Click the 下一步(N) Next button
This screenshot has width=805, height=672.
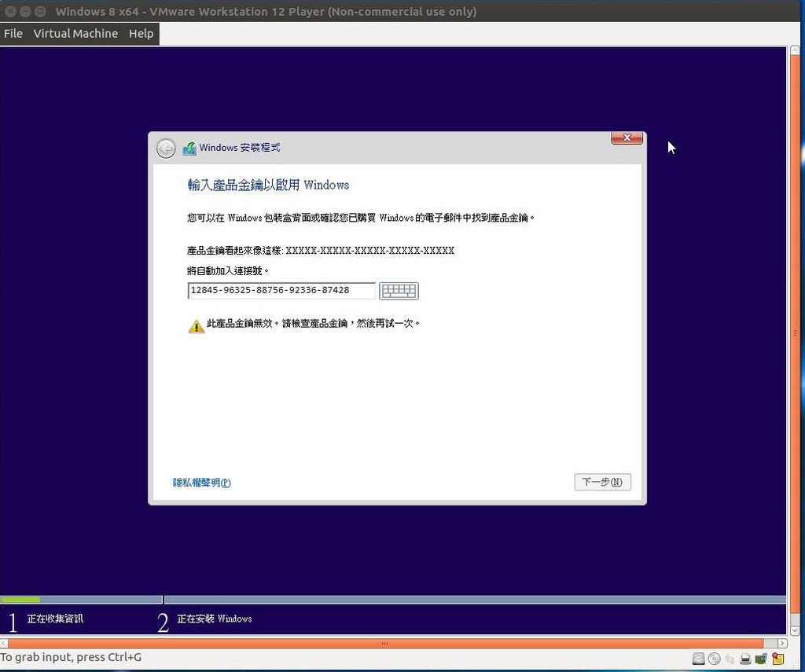pyautogui.click(x=602, y=482)
